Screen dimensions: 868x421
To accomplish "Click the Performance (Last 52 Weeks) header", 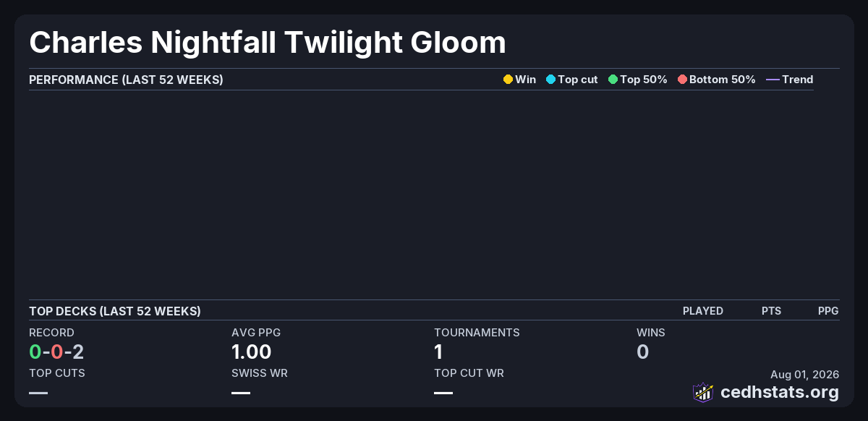I will pos(126,80).
